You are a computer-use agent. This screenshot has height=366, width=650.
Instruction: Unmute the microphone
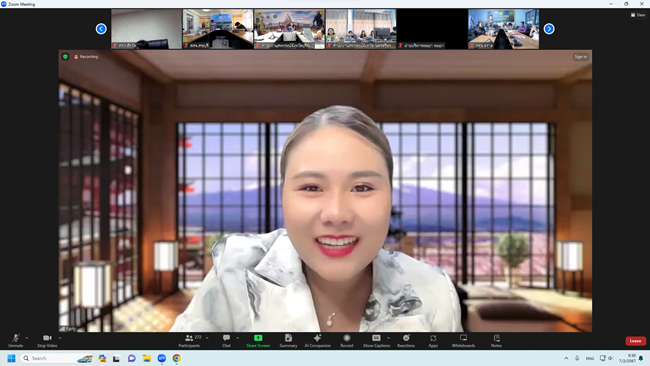point(16,341)
